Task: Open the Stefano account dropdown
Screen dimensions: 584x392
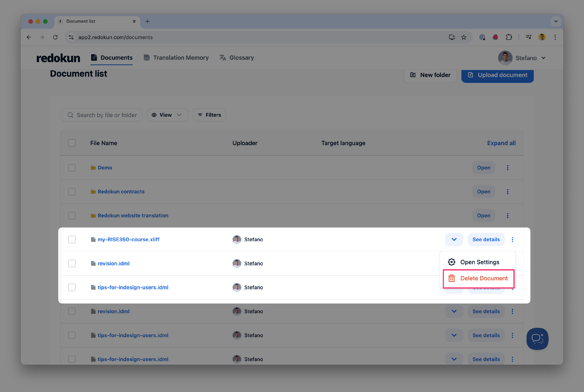Action: (x=522, y=58)
